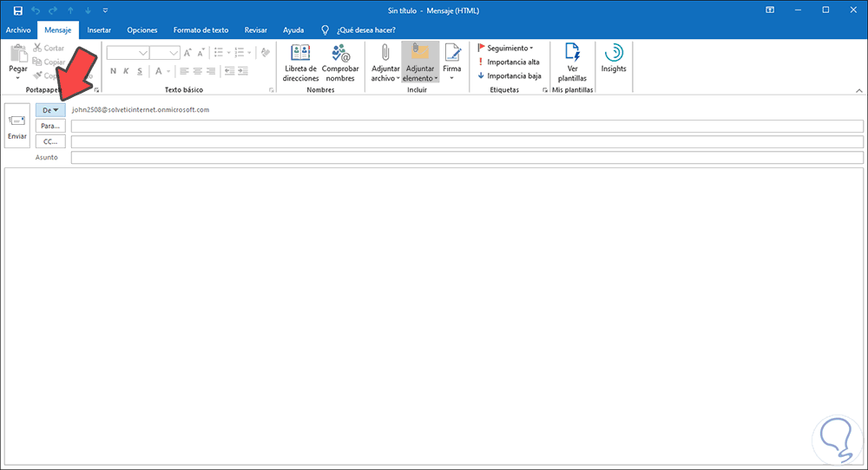This screenshot has width=868, height=470.
Task: Expand the De sender dropdown
Action: pyautogui.click(x=50, y=110)
